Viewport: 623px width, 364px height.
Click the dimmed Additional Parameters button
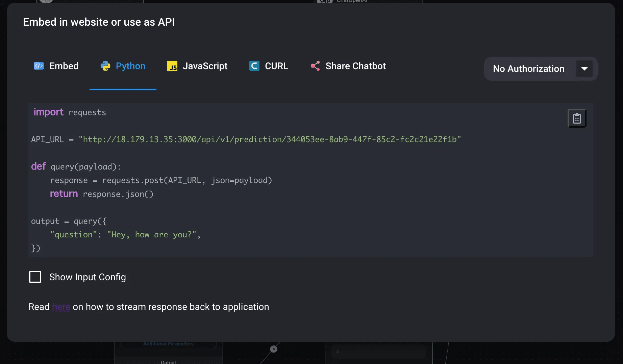[168, 344]
